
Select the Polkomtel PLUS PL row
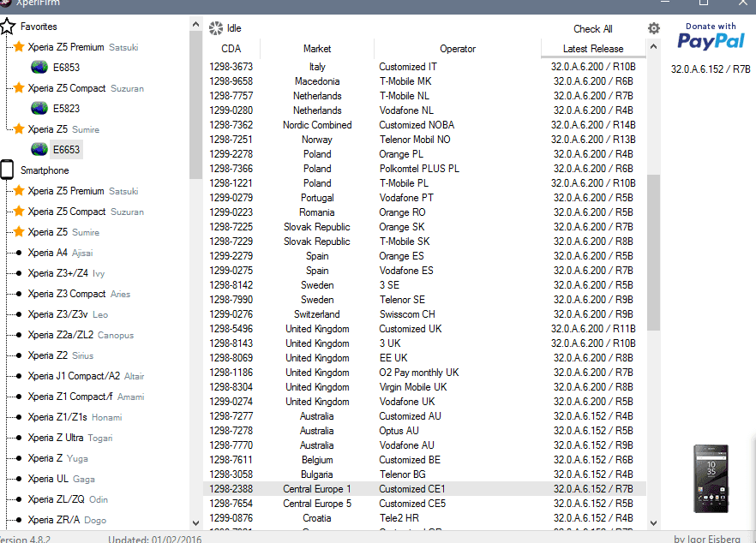pyautogui.click(x=424, y=169)
